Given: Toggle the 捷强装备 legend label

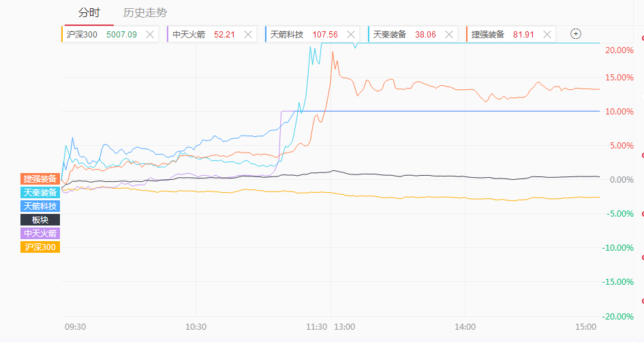Looking at the screenshot, I should coord(40,178).
